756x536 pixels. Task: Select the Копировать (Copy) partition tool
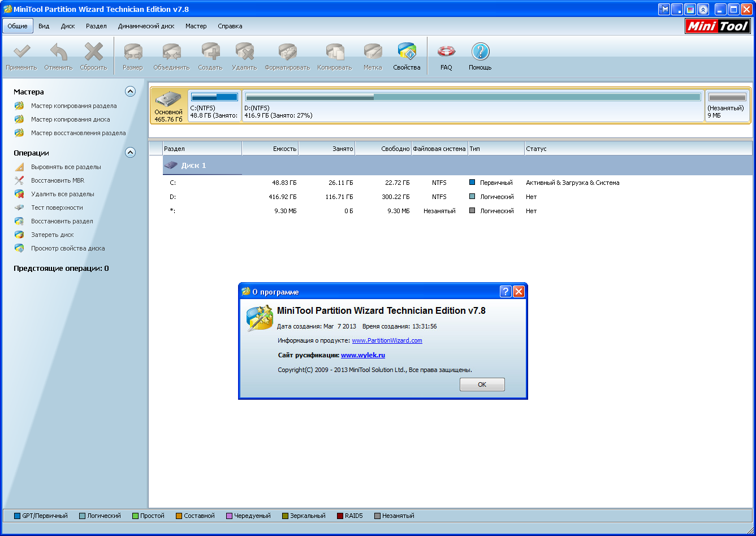pyautogui.click(x=335, y=57)
